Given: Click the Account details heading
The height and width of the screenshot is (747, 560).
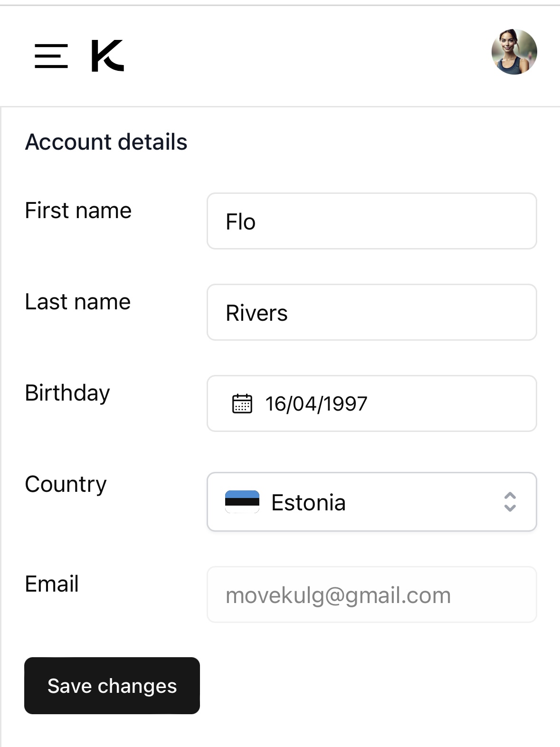Looking at the screenshot, I should tap(106, 142).
